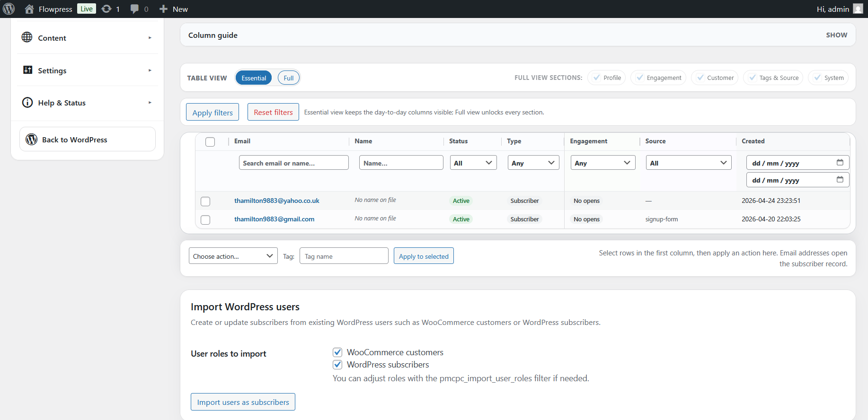
Task: Open the Source filter dropdown
Action: [689, 163]
